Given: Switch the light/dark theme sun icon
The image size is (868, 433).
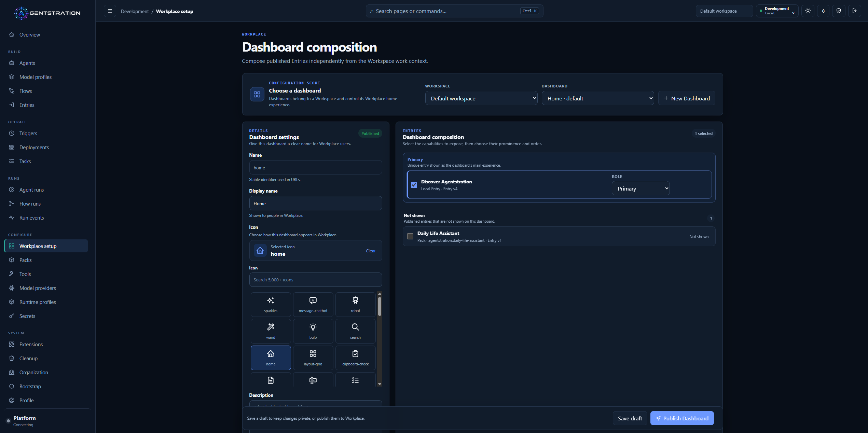Looking at the screenshot, I should 808,11.
